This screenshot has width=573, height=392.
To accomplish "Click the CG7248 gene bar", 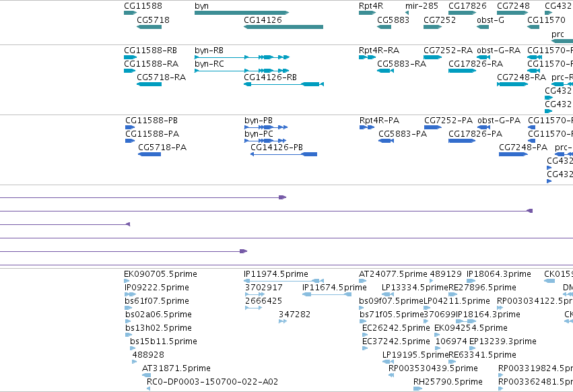I will click(512, 13).
